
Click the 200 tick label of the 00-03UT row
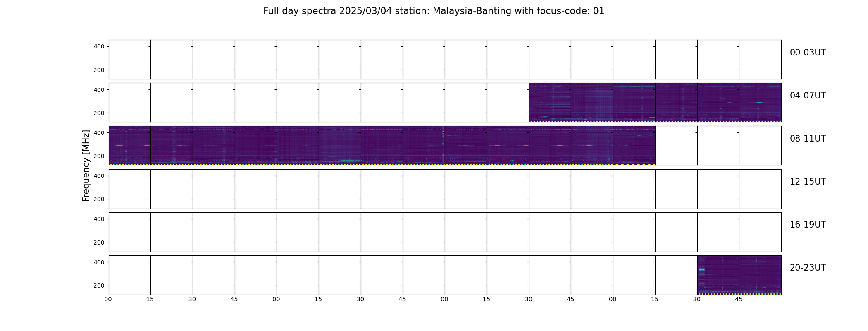click(99, 70)
